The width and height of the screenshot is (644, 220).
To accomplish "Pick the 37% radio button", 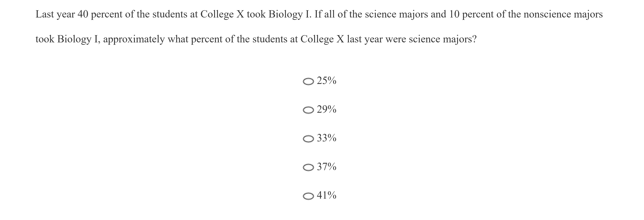I will tap(308, 167).
